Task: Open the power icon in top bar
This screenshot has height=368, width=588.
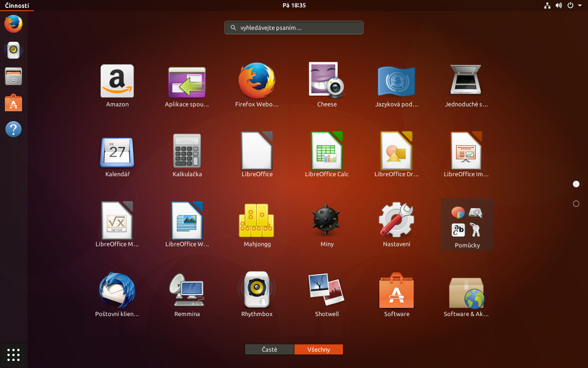Action: click(570, 5)
